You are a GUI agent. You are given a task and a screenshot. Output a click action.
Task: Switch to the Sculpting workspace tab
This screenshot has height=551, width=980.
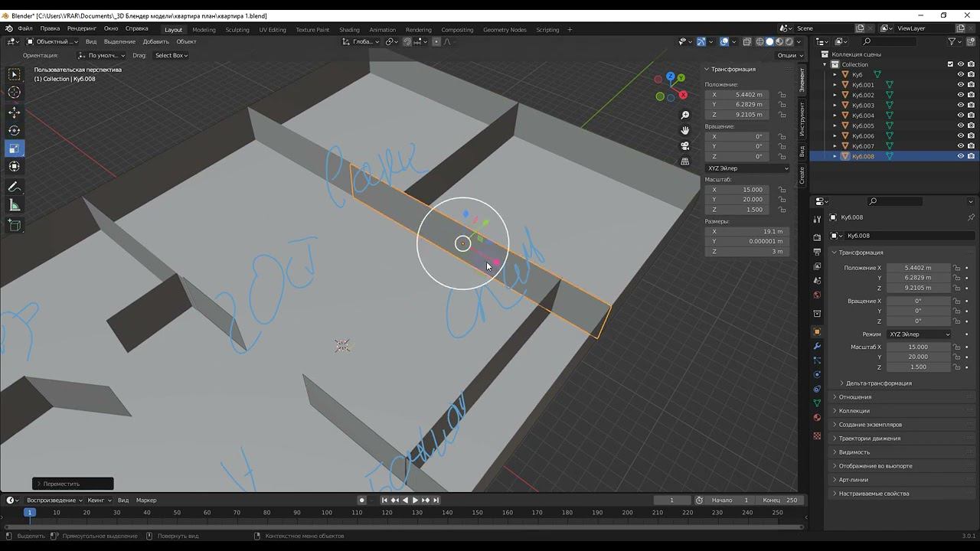237,30
